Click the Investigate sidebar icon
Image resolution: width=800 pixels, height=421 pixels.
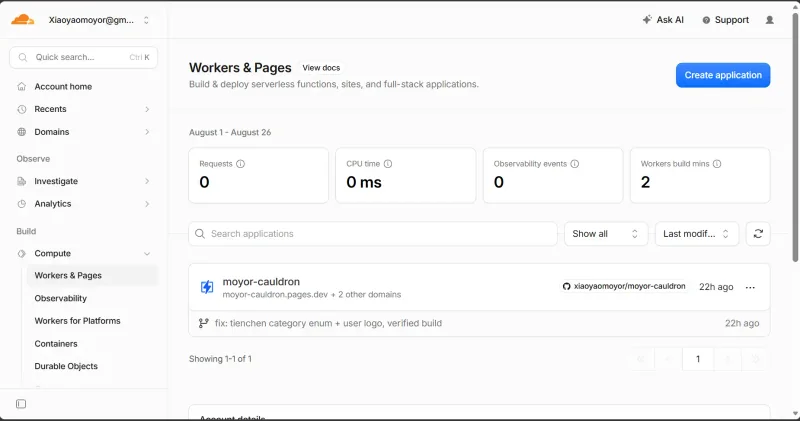(x=21, y=181)
